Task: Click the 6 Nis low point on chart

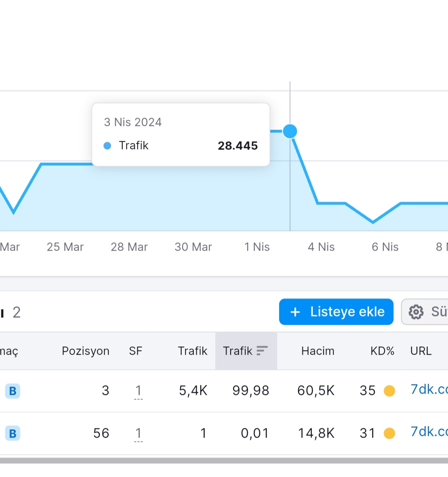Action: 373,222
